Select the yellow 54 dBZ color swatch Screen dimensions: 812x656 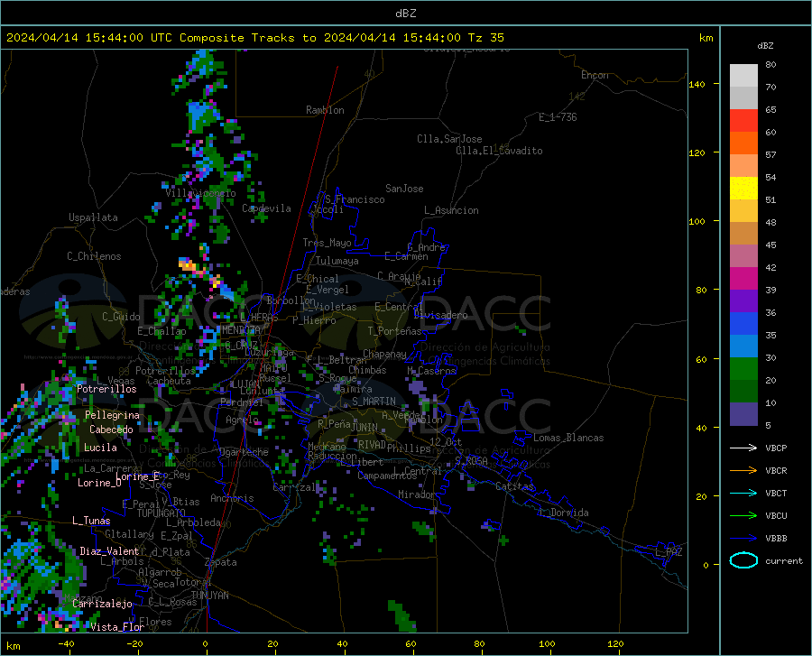743,188
